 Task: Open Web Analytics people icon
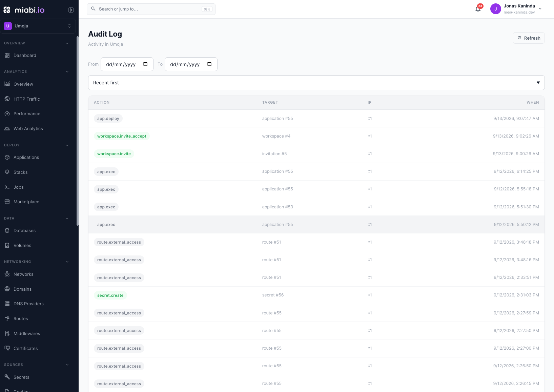pyautogui.click(x=7, y=128)
